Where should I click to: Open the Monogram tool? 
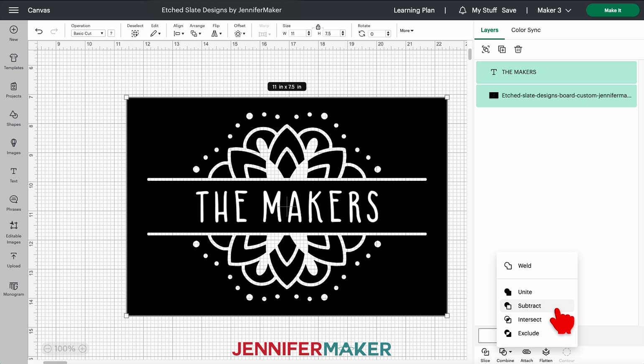(13, 289)
